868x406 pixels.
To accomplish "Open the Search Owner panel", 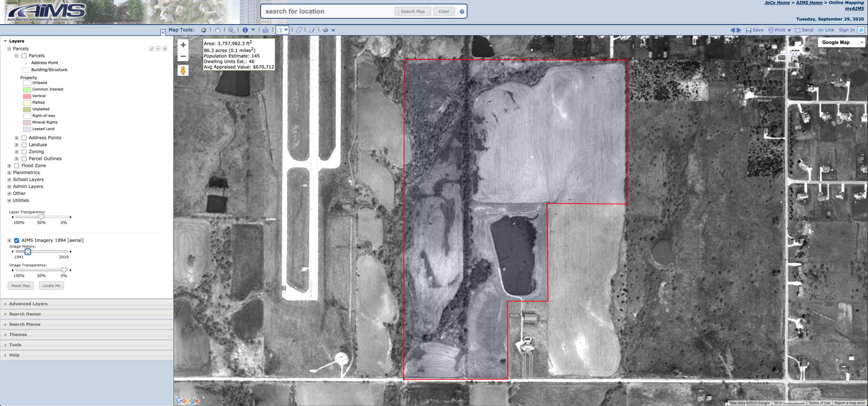I will (x=25, y=314).
